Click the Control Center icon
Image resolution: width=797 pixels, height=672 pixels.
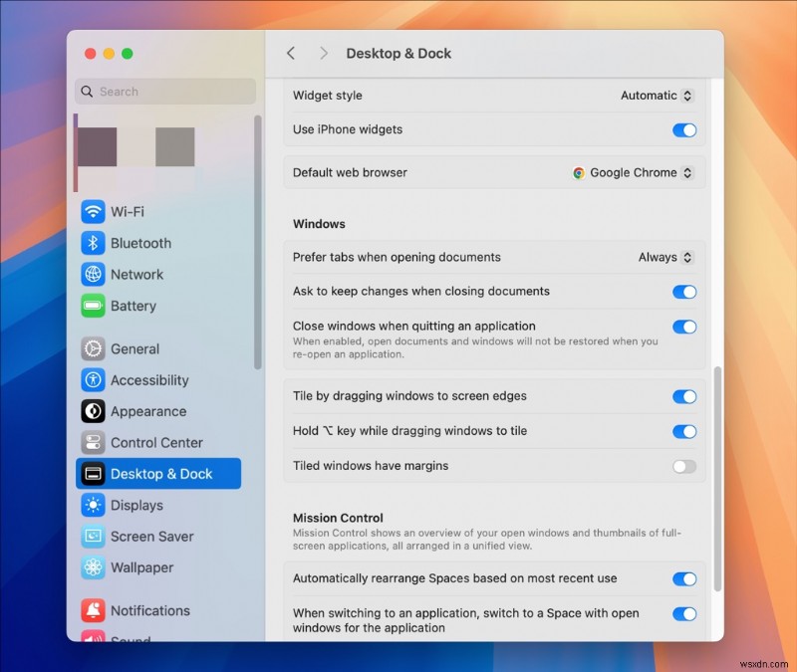point(93,442)
